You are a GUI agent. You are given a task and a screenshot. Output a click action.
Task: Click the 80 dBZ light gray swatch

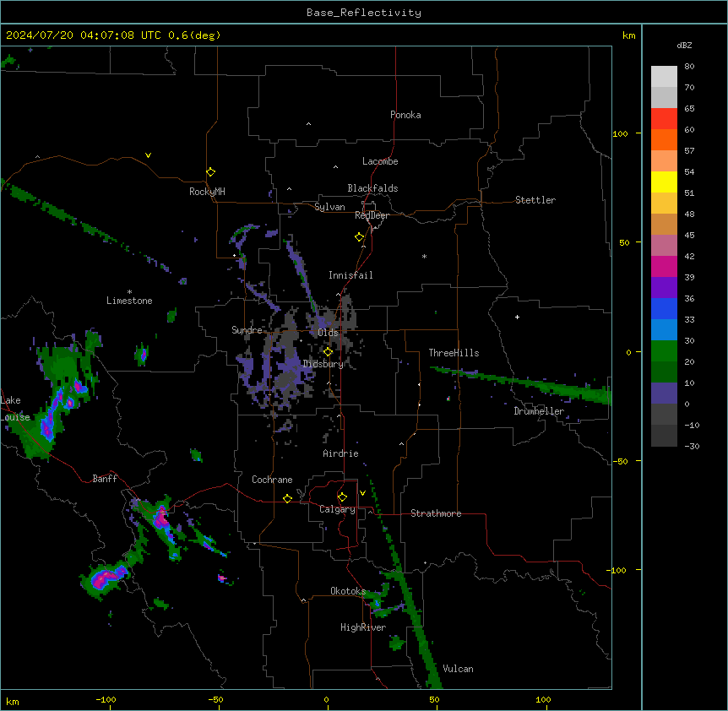[664, 76]
